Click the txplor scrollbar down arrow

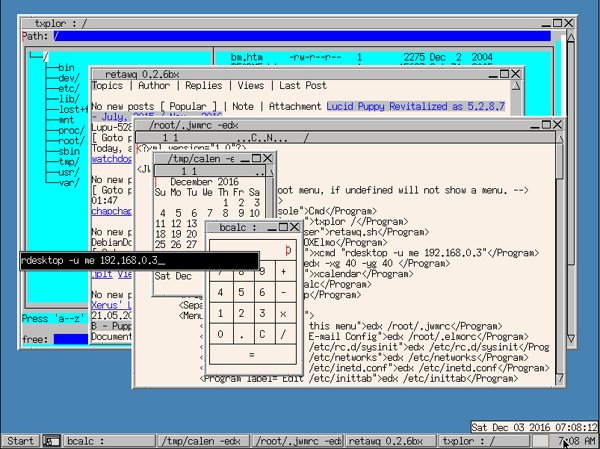click(x=571, y=338)
